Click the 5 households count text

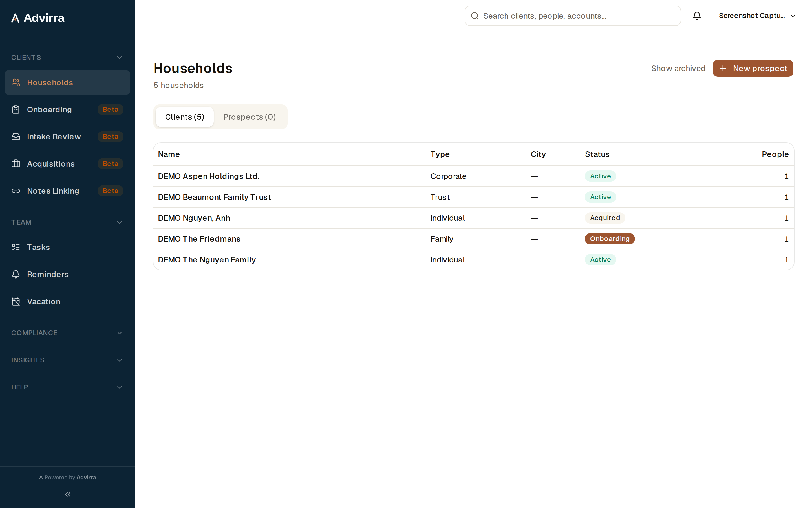pos(178,85)
